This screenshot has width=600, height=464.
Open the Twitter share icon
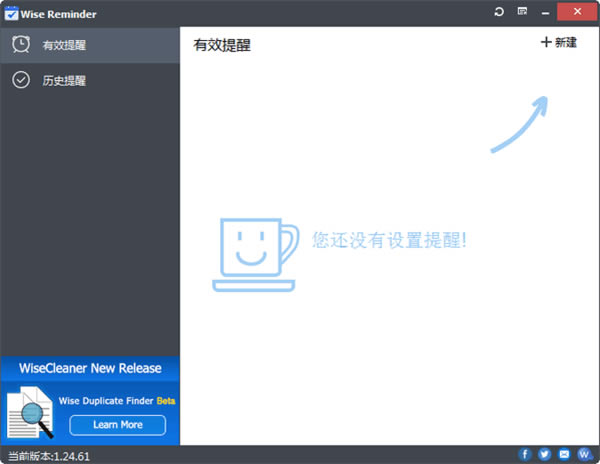pyautogui.click(x=545, y=455)
